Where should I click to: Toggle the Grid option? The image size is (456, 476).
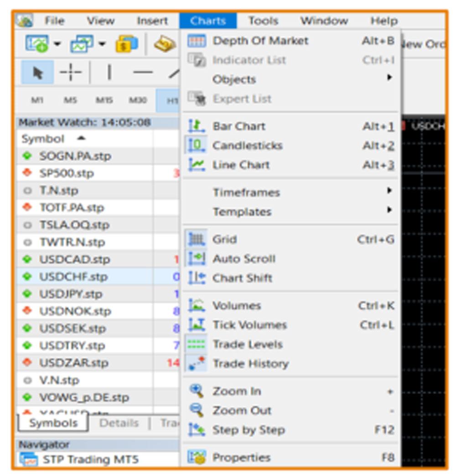[291, 239]
